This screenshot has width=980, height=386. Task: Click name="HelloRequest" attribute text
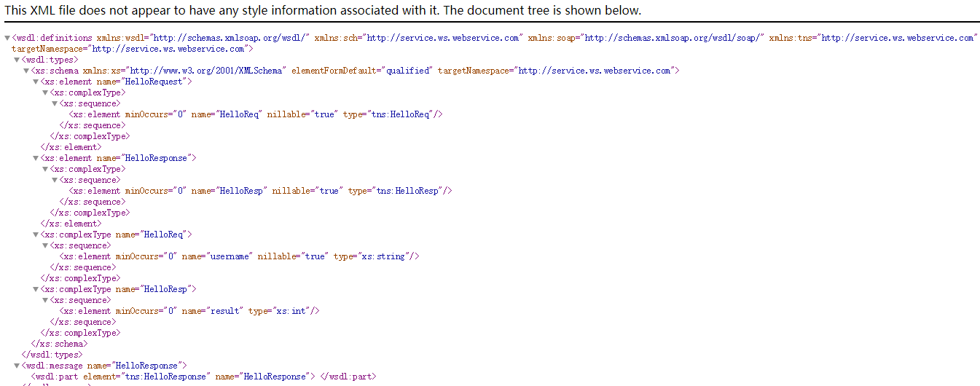click(x=142, y=82)
